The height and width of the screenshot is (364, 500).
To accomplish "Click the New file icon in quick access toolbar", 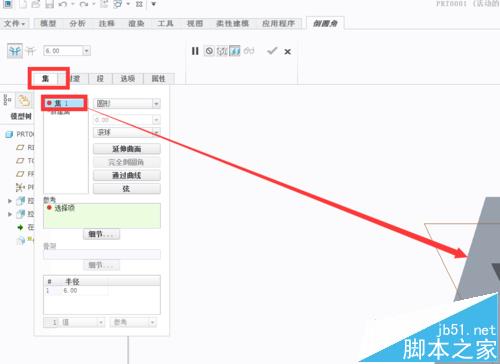I will (x=23, y=4).
